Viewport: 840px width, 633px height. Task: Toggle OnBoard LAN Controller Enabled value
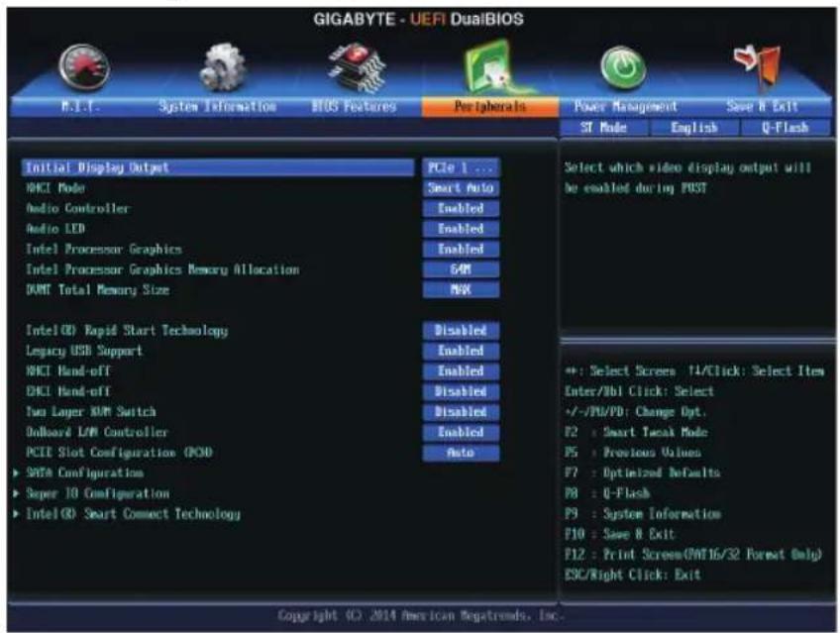pos(461,432)
